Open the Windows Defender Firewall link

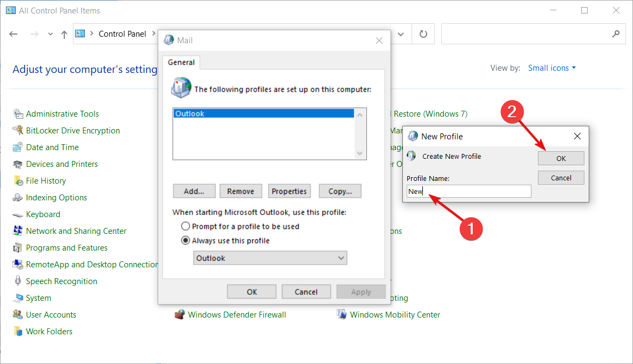(x=237, y=315)
